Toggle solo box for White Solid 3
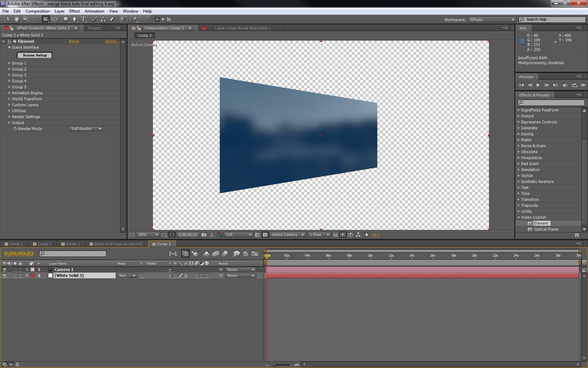 tap(15, 275)
